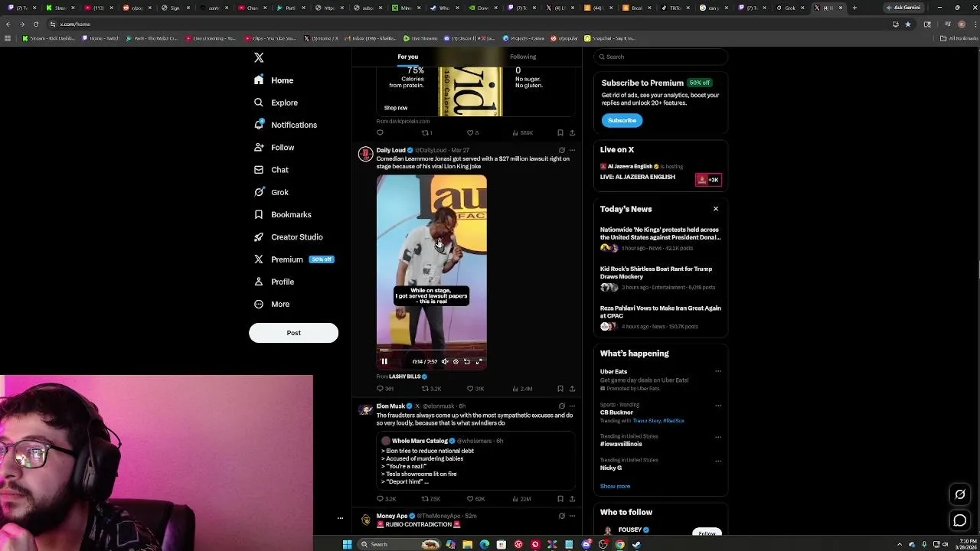Open options for Uber Eats promoted trend
The width and height of the screenshot is (980, 551).
(x=718, y=372)
